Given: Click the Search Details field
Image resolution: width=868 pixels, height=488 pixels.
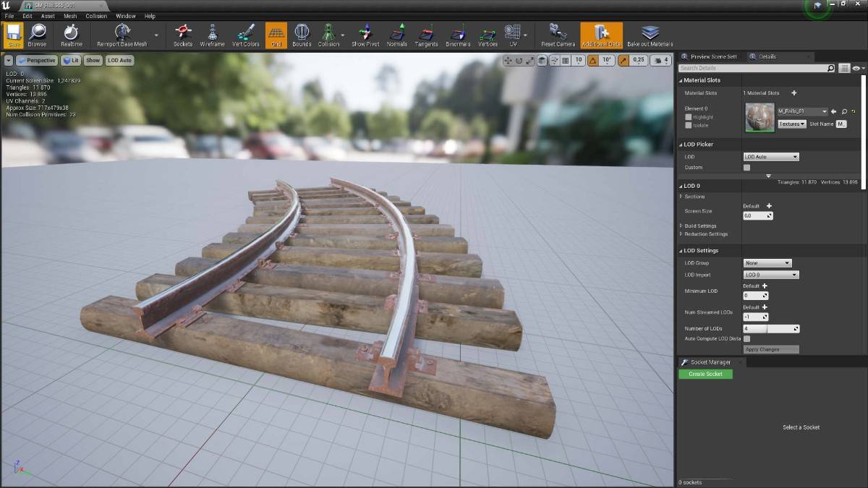Looking at the screenshot, I should click(x=757, y=68).
